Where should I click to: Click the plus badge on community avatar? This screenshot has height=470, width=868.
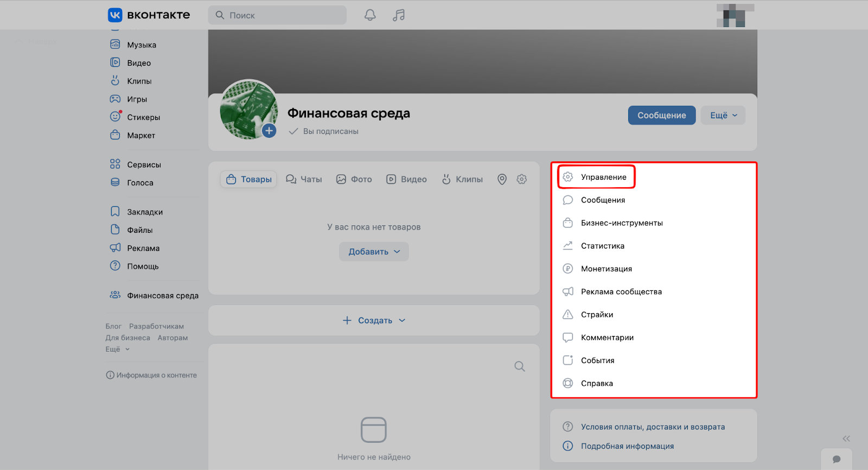point(269,131)
